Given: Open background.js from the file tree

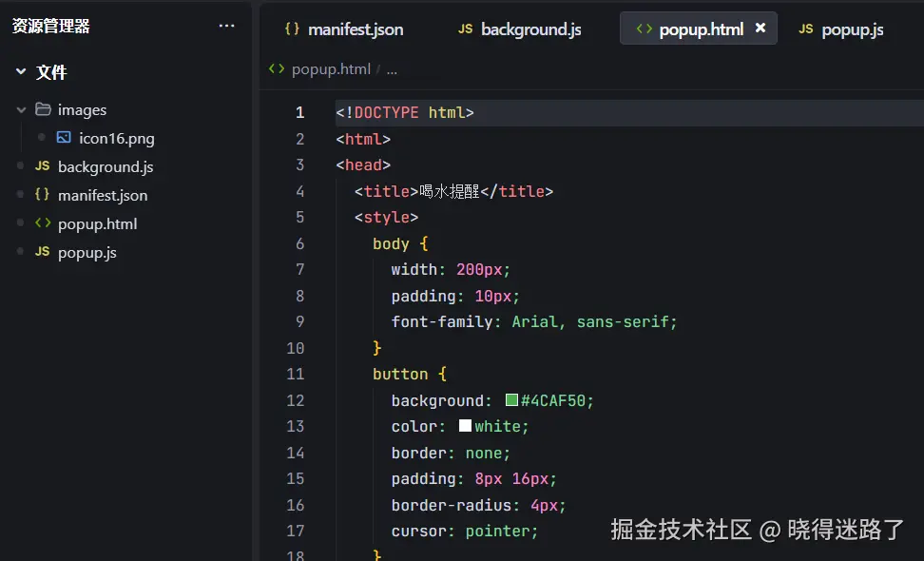Looking at the screenshot, I should [x=106, y=166].
